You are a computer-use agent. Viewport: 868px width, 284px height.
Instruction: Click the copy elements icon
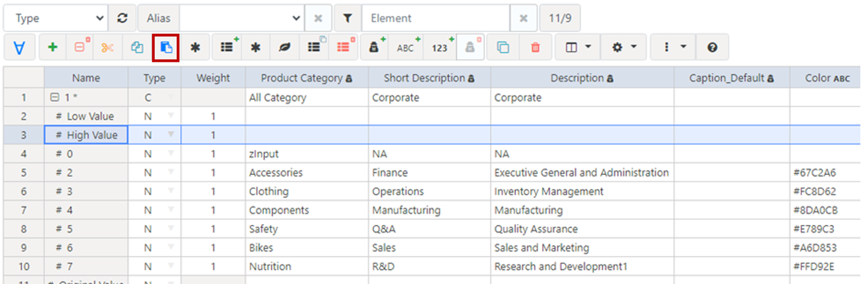coord(136,47)
